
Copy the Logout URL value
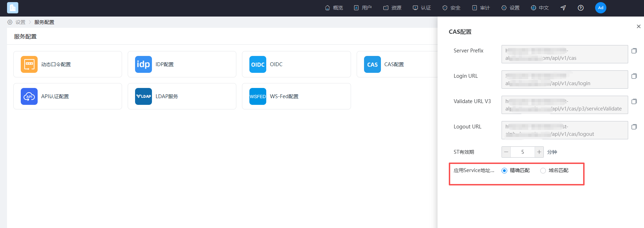[634, 127]
